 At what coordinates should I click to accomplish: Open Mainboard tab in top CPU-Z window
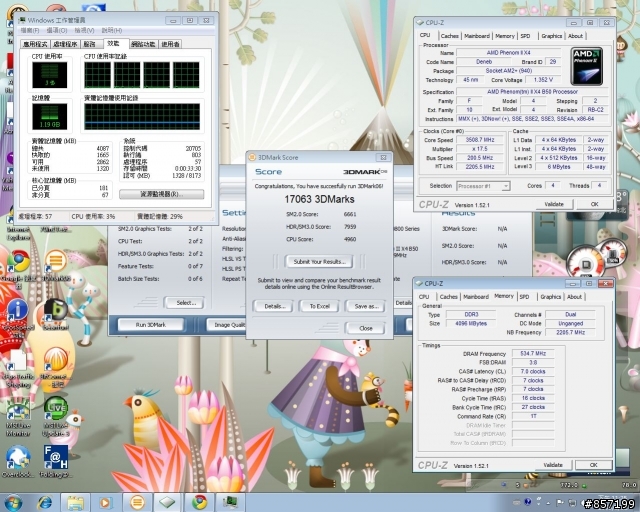[x=477, y=36]
